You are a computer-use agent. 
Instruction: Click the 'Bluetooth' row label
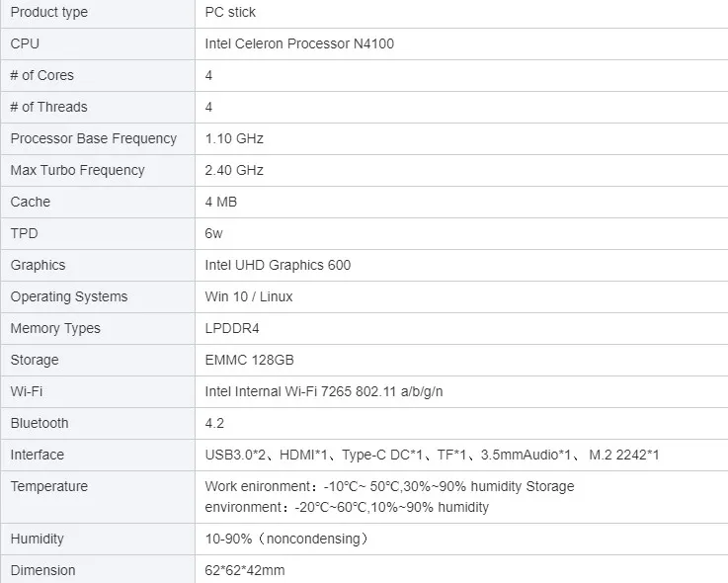pyautogui.click(x=40, y=423)
